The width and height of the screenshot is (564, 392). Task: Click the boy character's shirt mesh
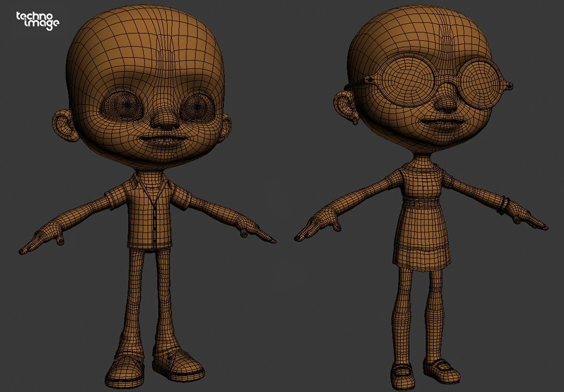pos(148,212)
